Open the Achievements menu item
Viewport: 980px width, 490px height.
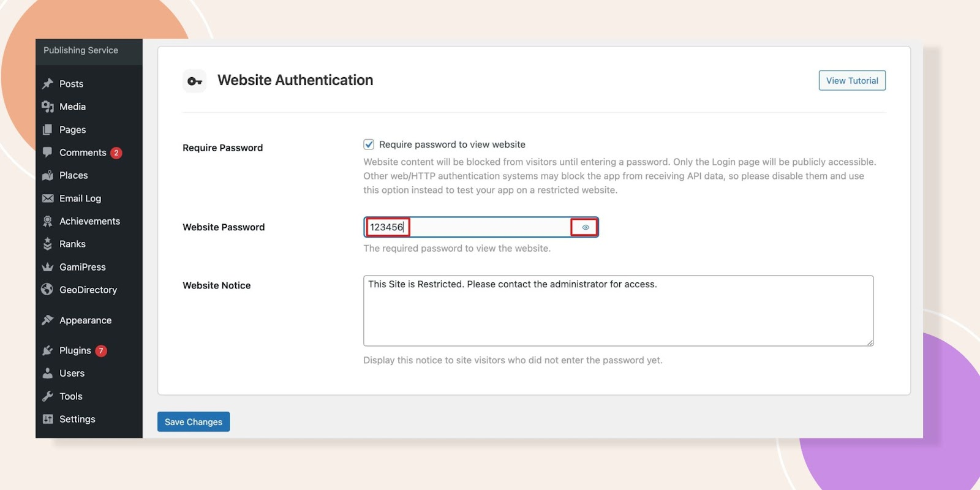pos(89,221)
